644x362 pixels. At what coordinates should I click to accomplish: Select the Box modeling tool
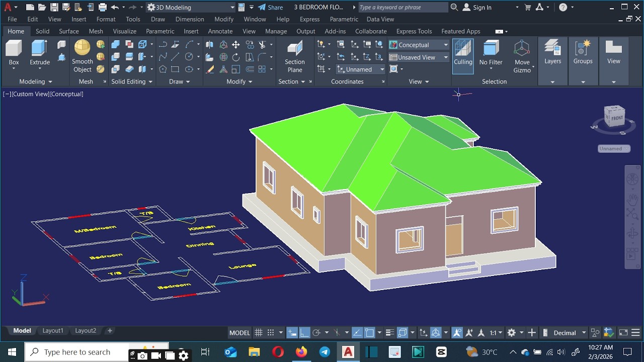[x=14, y=53]
